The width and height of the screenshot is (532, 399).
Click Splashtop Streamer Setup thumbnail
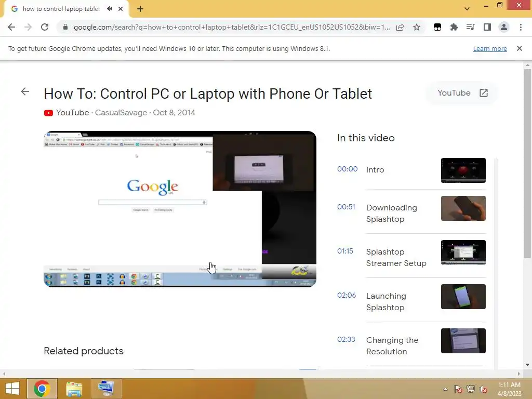(463, 252)
